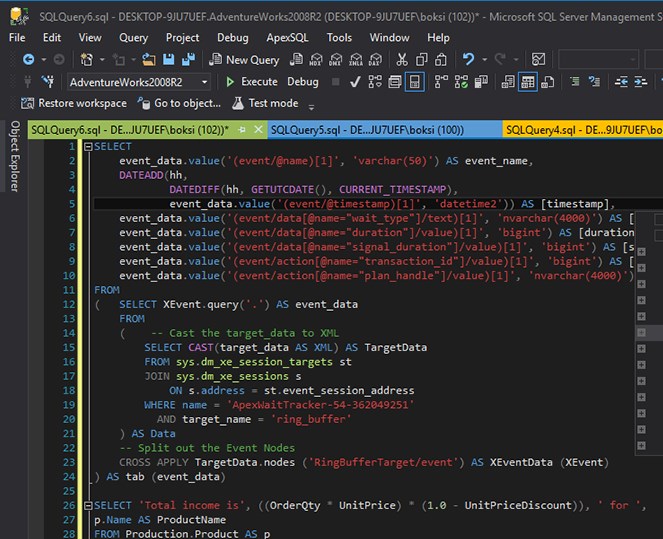Display the estimated execution plan
663x539 pixels.
pyautogui.click(x=375, y=82)
